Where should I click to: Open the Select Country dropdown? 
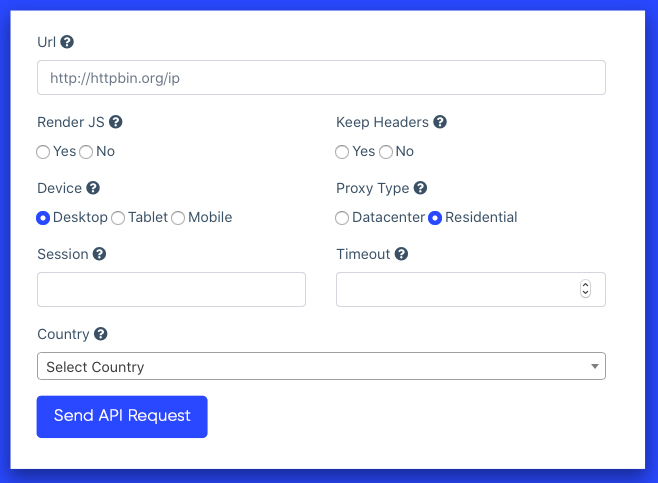tap(321, 366)
